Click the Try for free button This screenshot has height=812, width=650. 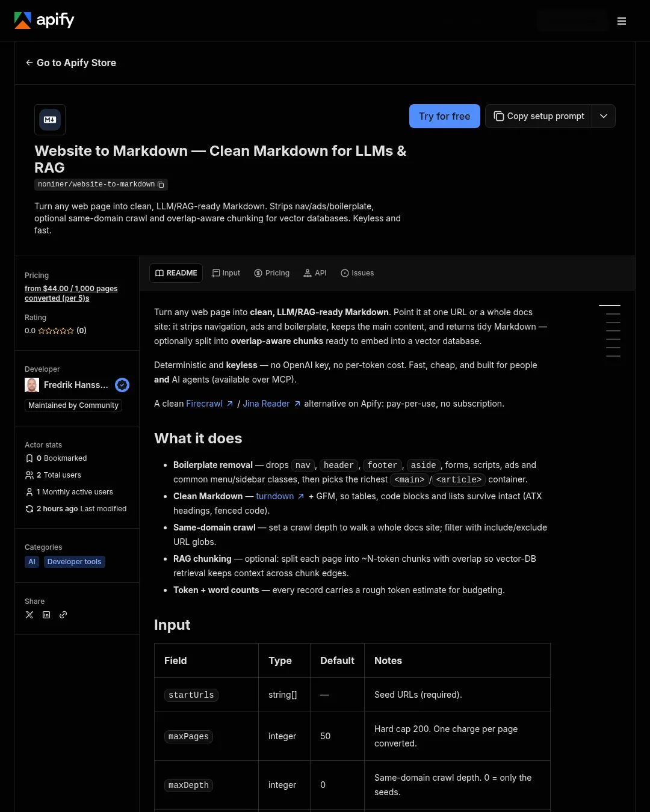[445, 116]
